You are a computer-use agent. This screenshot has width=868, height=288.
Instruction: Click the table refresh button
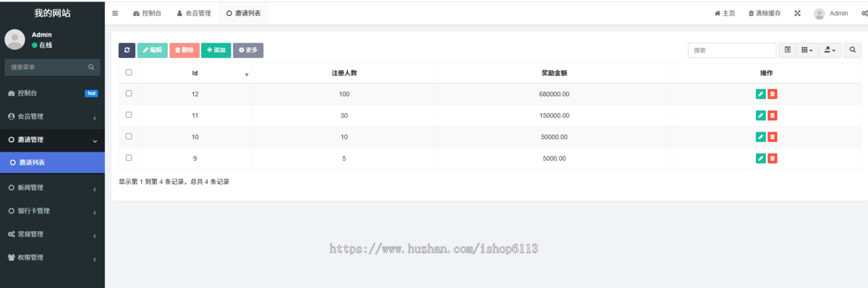[x=127, y=50]
